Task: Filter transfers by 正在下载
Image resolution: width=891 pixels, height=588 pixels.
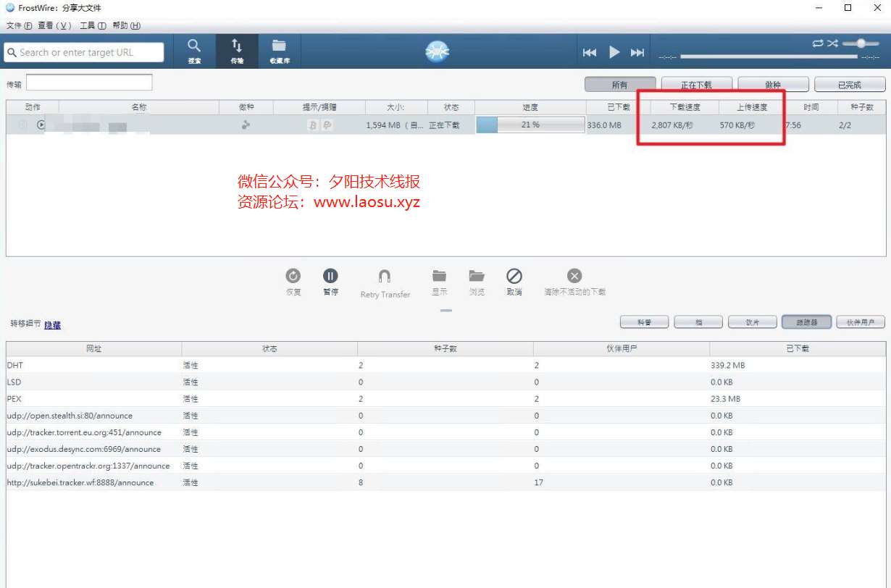Action: [697, 85]
